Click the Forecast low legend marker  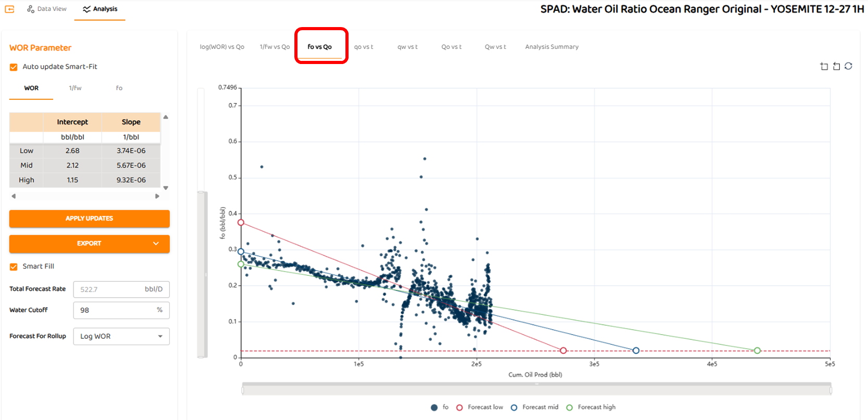point(460,408)
